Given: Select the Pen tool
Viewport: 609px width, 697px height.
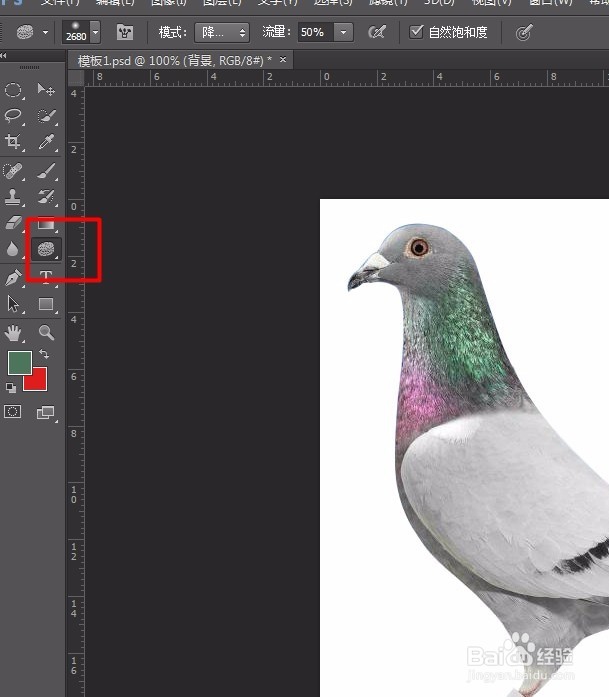Looking at the screenshot, I should pos(13,277).
